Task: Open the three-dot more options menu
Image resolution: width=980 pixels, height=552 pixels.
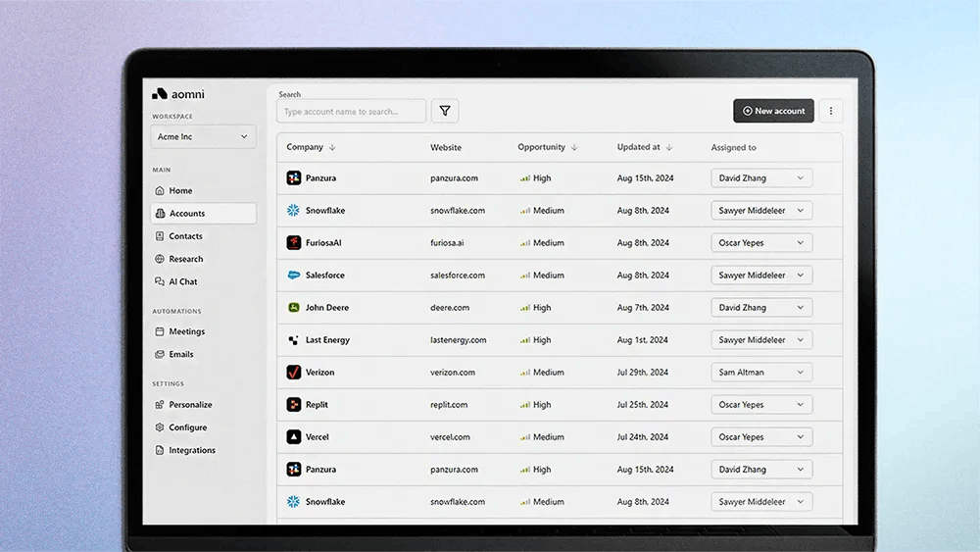Action: click(831, 111)
